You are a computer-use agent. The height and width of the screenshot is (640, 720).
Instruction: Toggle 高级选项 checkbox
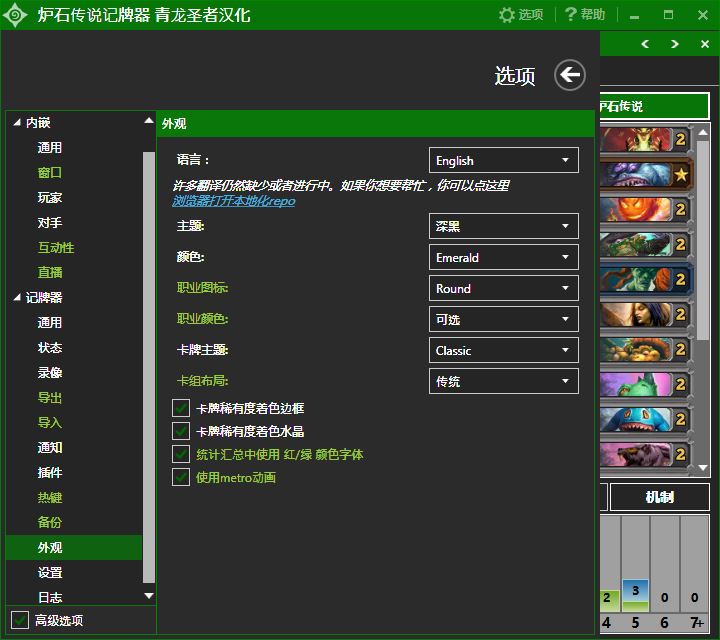(x=20, y=620)
